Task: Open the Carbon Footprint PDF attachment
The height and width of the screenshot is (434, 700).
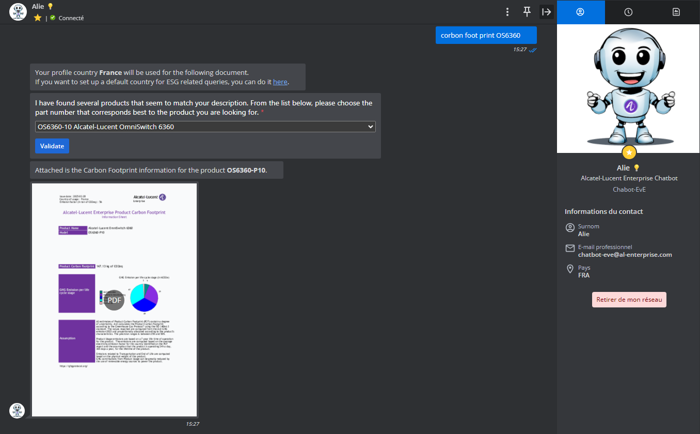Action: pyautogui.click(x=114, y=300)
